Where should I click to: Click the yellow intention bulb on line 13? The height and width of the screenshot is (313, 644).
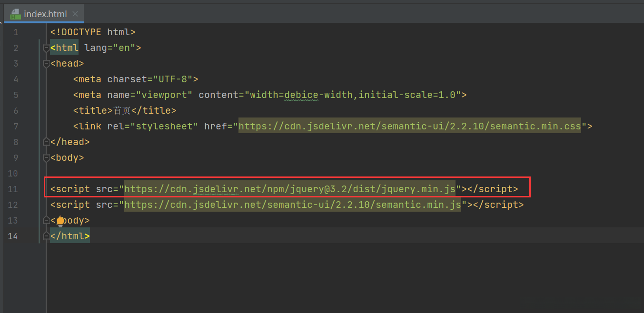pyautogui.click(x=60, y=221)
